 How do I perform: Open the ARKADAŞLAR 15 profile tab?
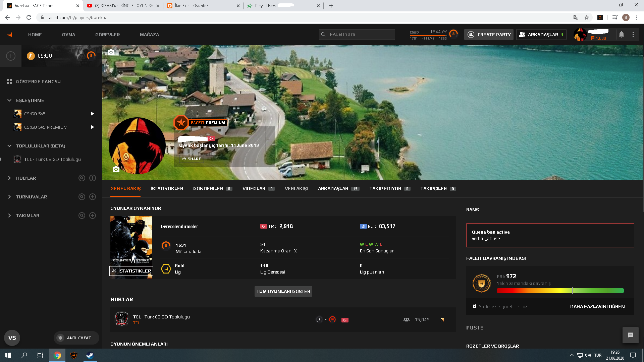click(x=338, y=189)
